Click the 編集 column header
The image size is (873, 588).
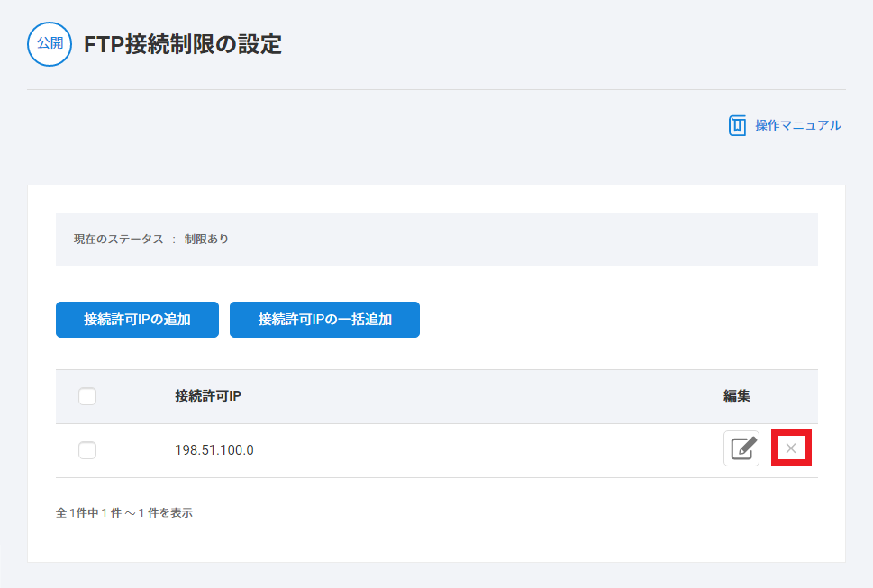coord(736,396)
